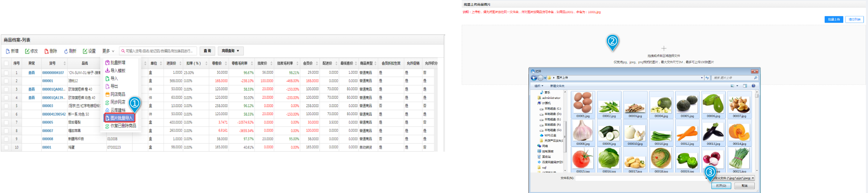Image resolution: width=868 pixels, height=193 pixels.
Task: Click the refresh icon beside dialog address bar
Action: coord(707,78)
